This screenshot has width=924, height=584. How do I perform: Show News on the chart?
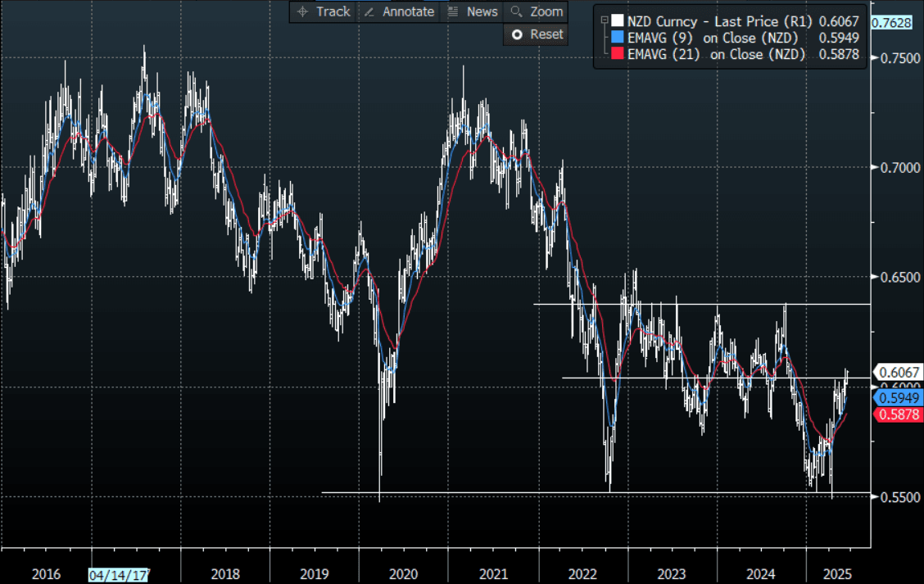[x=473, y=11]
